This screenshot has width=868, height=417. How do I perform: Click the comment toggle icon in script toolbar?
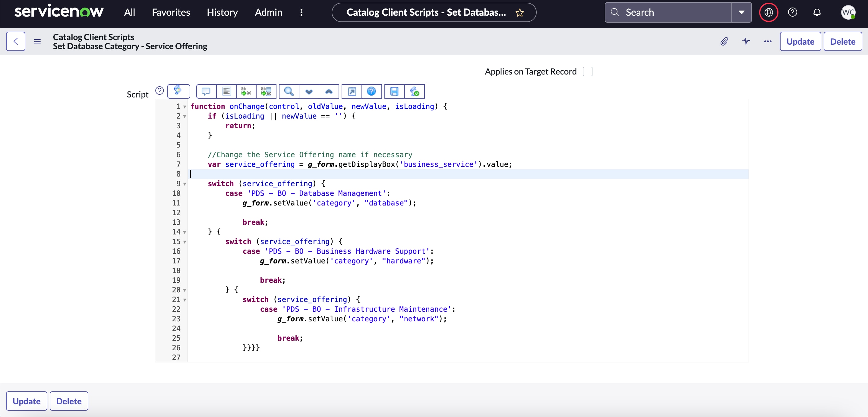(x=206, y=91)
